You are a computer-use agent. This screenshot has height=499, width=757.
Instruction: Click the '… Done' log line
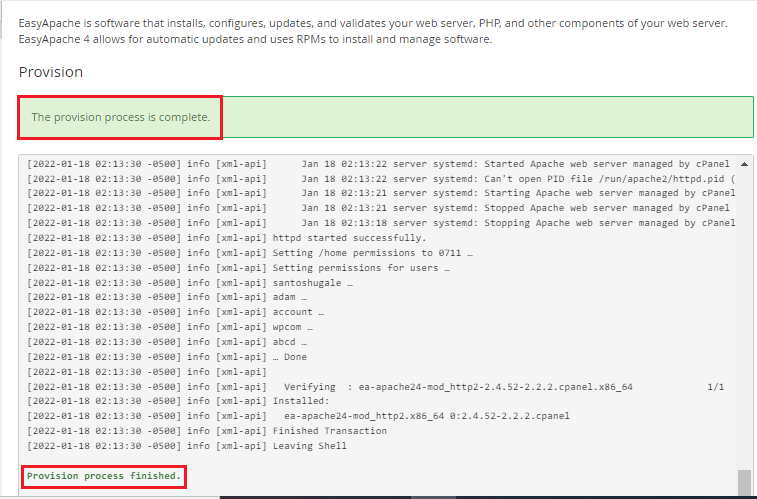[167, 357]
